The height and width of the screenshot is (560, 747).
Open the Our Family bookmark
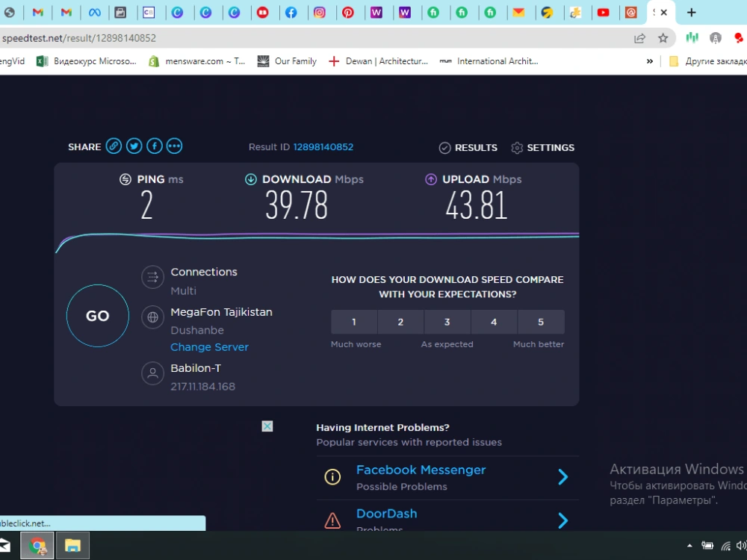tap(288, 61)
